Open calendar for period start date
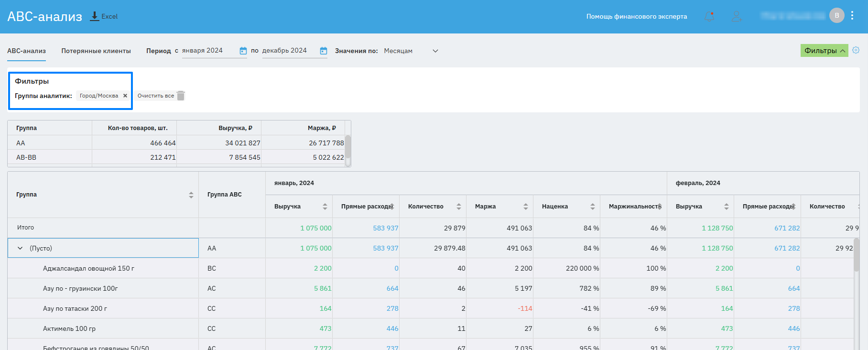Image resolution: width=868 pixels, height=350 pixels. 243,51
